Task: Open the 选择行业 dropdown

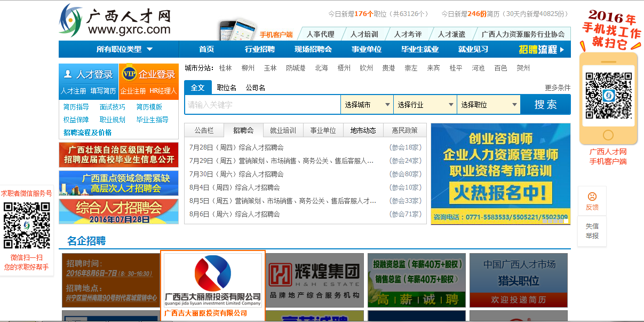Action: point(425,105)
